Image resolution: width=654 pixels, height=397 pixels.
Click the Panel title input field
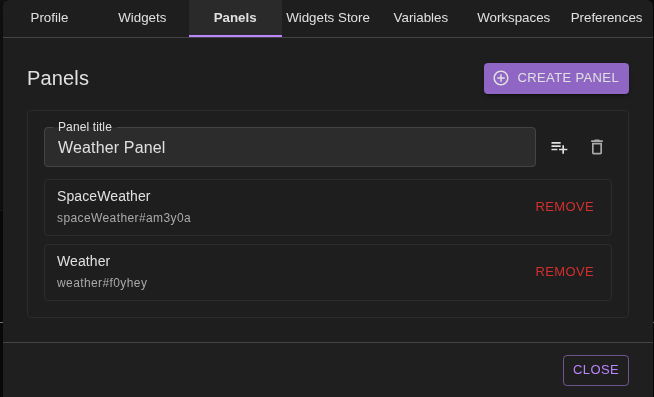290,147
